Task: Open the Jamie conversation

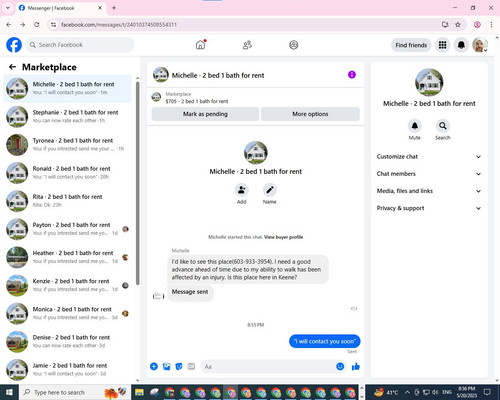Action: [x=68, y=370]
